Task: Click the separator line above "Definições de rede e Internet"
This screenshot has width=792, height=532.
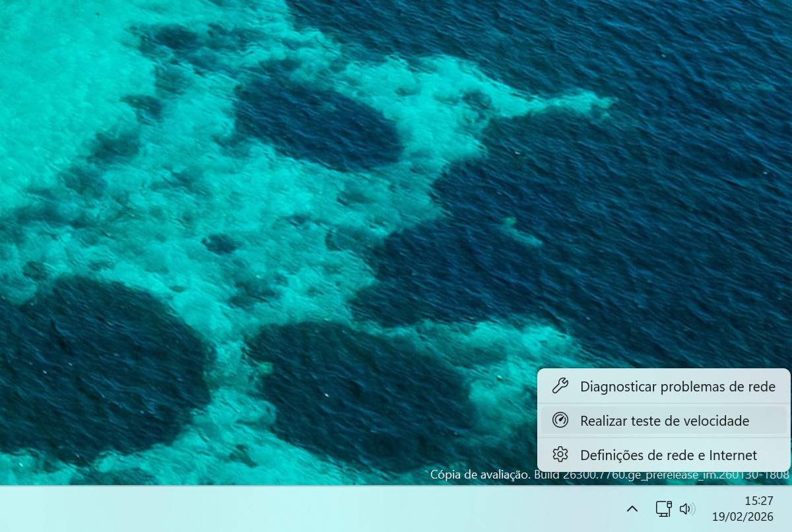Action: [x=663, y=438]
